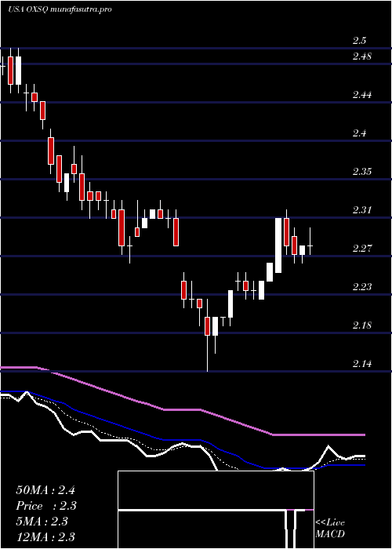Image resolution: width=392 pixels, height=549 pixels.
Task: Click the 50MA : 2.4 readout
Action: click(x=45, y=490)
